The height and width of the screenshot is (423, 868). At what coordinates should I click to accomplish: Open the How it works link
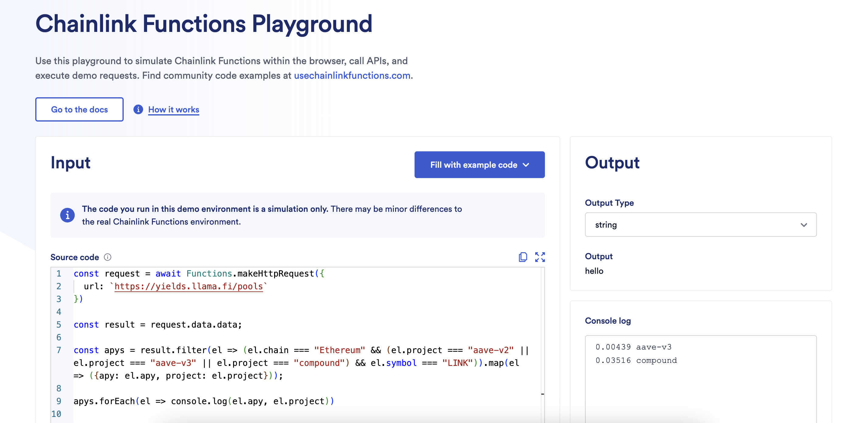[x=174, y=109]
